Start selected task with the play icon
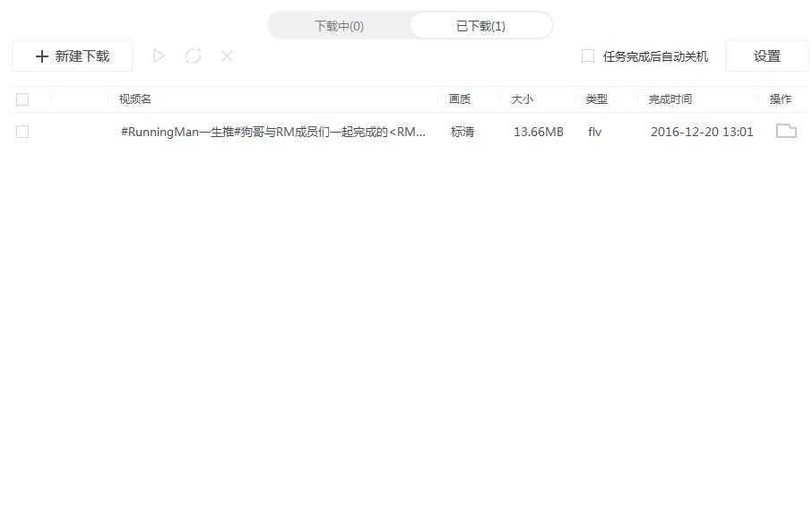The image size is (812, 524). (x=159, y=56)
